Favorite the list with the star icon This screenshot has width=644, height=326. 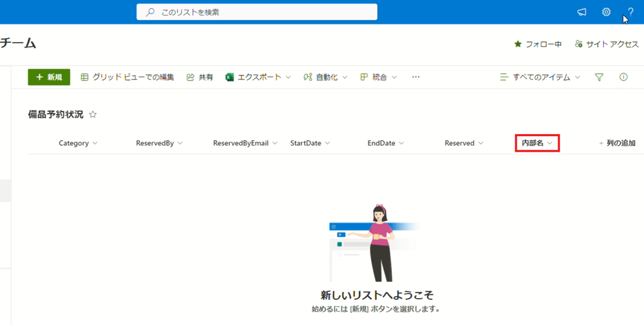[93, 114]
